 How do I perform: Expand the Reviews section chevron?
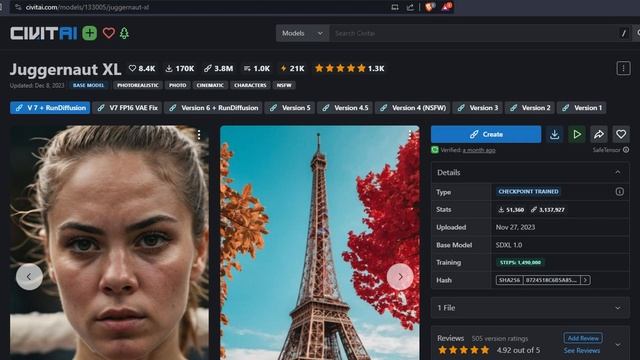(x=618, y=344)
